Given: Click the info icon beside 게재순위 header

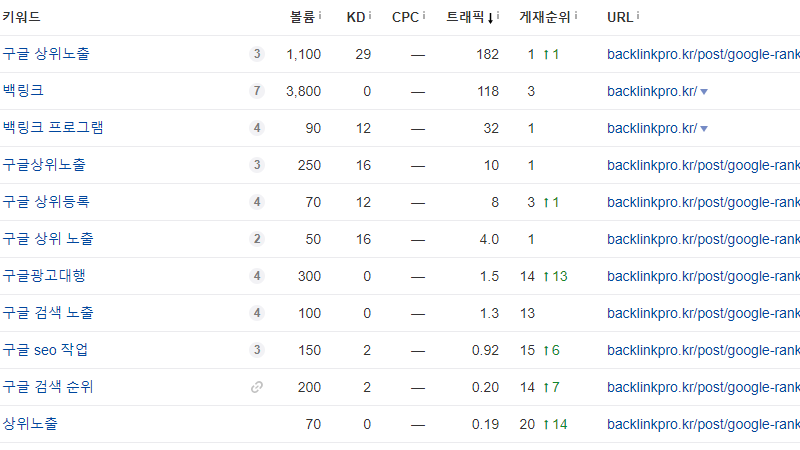Looking at the screenshot, I should click(576, 16).
